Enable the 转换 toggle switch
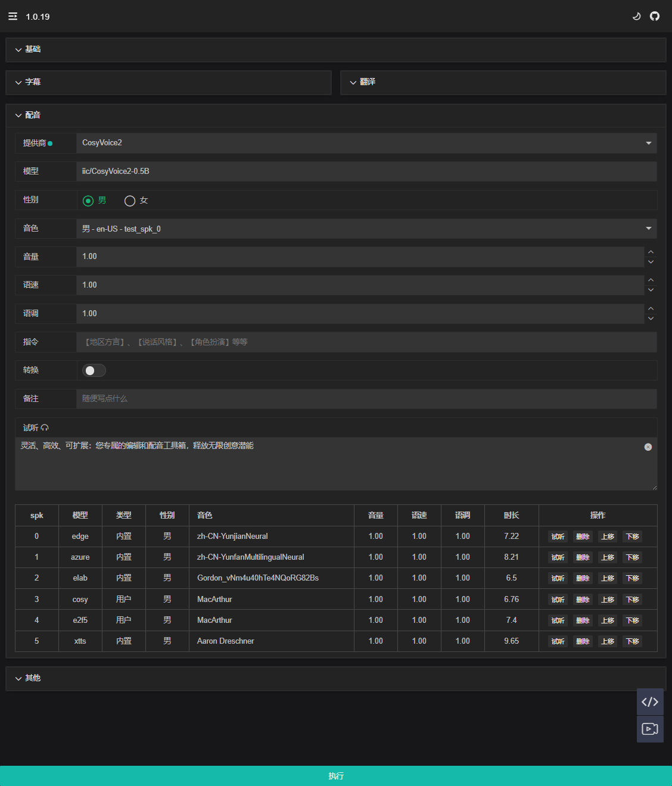The width and height of the screenshot is (672, 786). coord(94,370)
